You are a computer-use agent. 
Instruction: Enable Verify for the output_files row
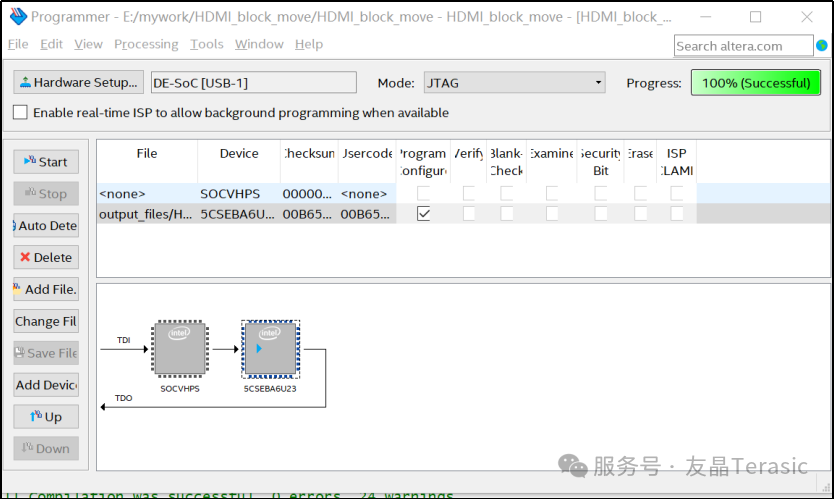(469, 214)
